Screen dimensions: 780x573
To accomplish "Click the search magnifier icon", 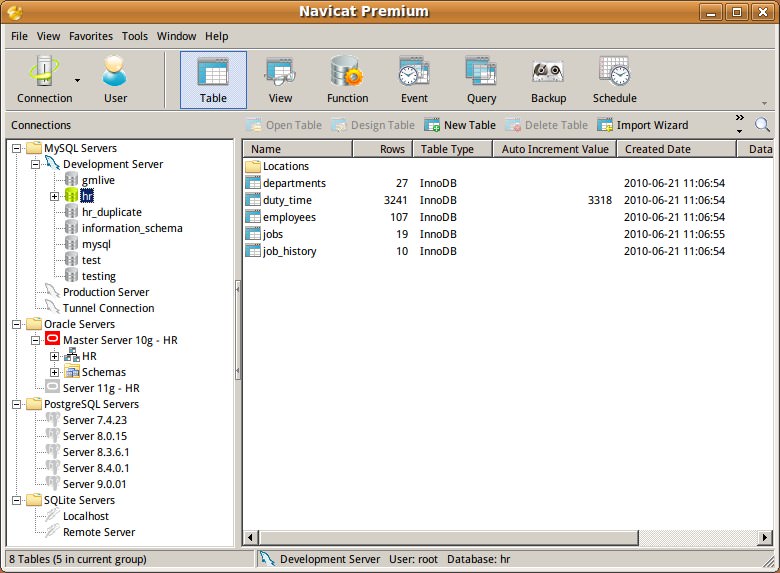I will pyautogui.click(x=762, y=124).
